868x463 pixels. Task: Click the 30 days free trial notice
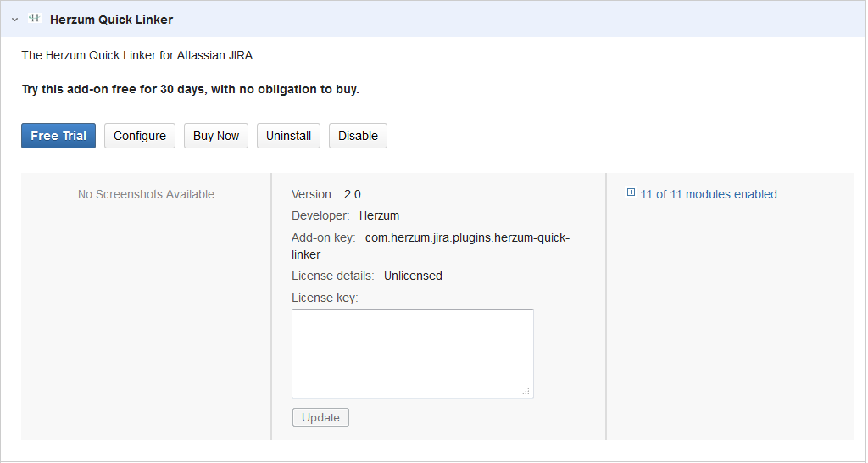190,89
